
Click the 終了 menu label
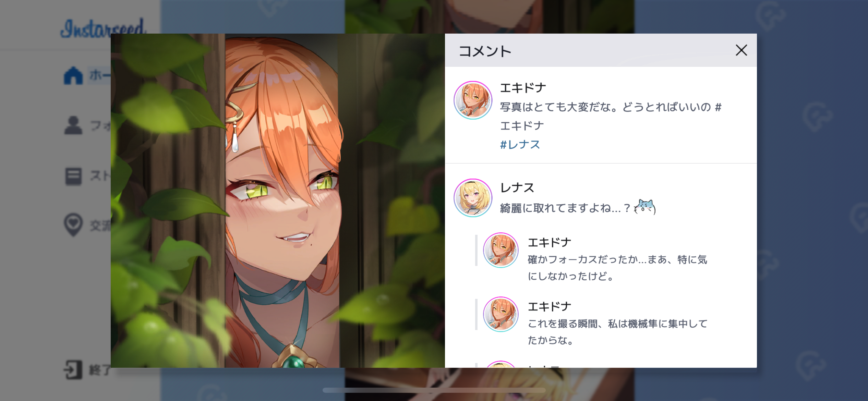tap(100, 370)
